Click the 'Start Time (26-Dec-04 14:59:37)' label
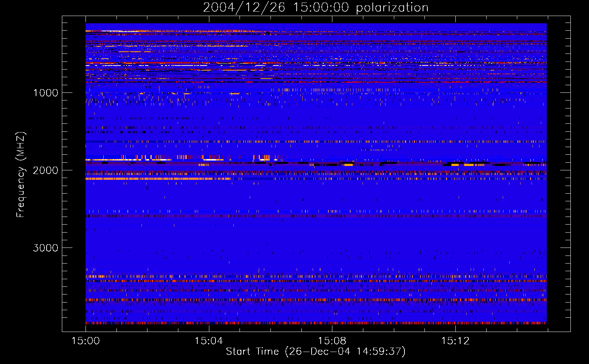The width and height of the screenshot is (589, 364). coord(316,352)
